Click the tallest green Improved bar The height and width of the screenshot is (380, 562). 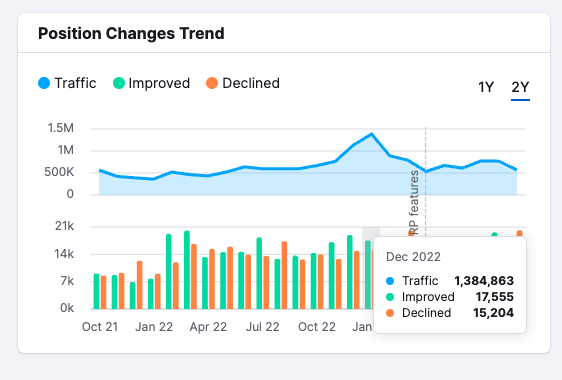(187, 270)
